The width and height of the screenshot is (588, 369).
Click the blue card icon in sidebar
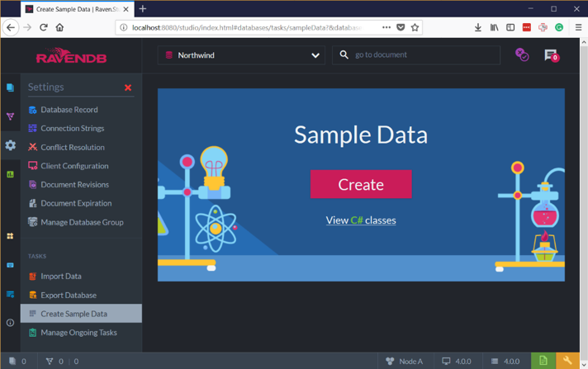coord(10,265)
